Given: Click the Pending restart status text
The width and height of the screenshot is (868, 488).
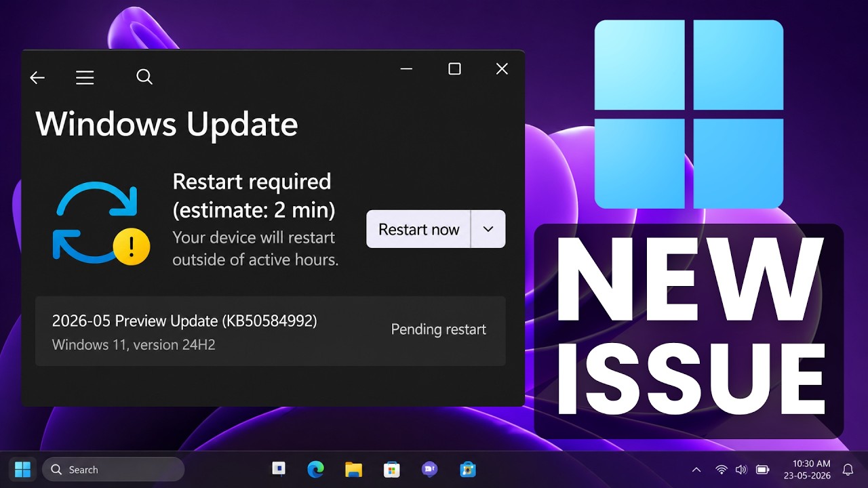Looking at the screenshot, I should pos(439,329).
